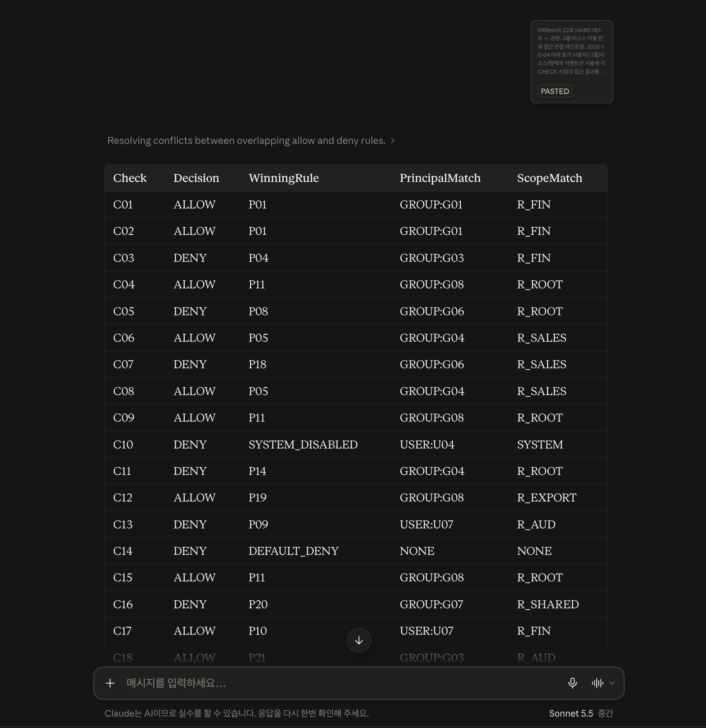706x728 pixels.
Task: Click P20 in row C16
Action: coord(258,604)
